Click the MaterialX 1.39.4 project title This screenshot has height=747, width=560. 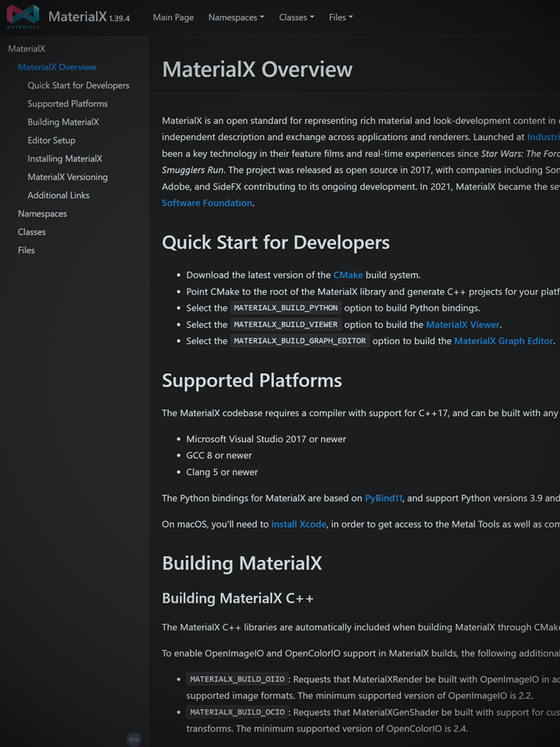pyautogui.click(x=89, y=17)
